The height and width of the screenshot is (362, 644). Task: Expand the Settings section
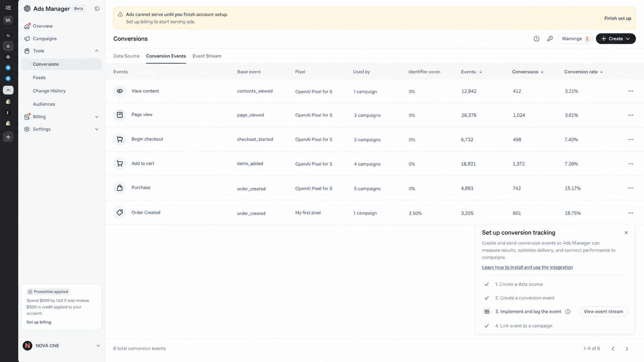pyautogui.click(x=97, y=129)
